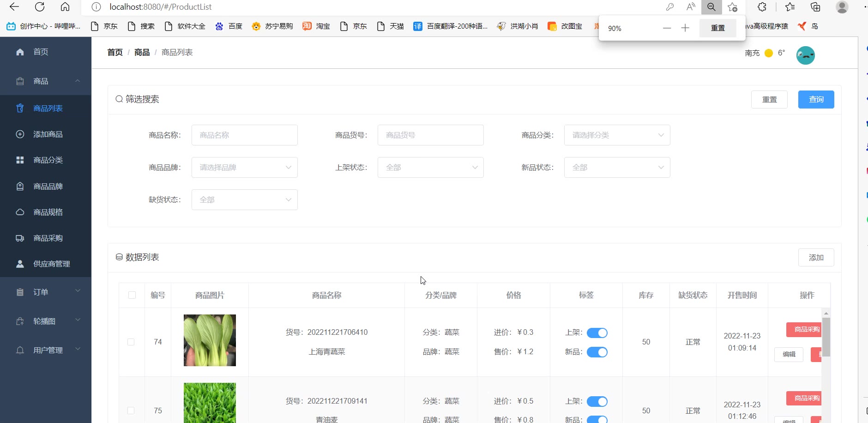Click the bag icon beside 商品 menu
The height and width of the screenshot is (423, 868).
20,81
